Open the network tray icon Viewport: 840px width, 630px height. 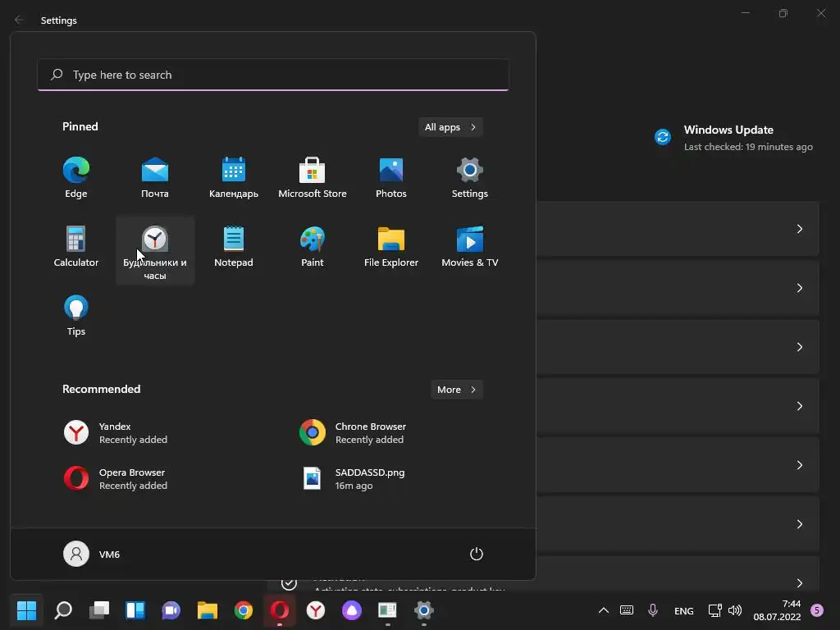[x=714, y=610]
